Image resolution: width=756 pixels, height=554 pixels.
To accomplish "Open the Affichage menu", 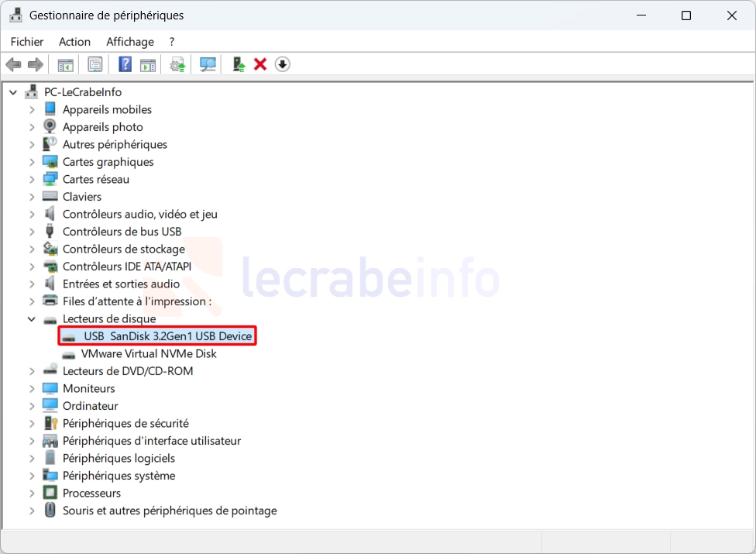I will pyautogui.click(x=130, y=42).
